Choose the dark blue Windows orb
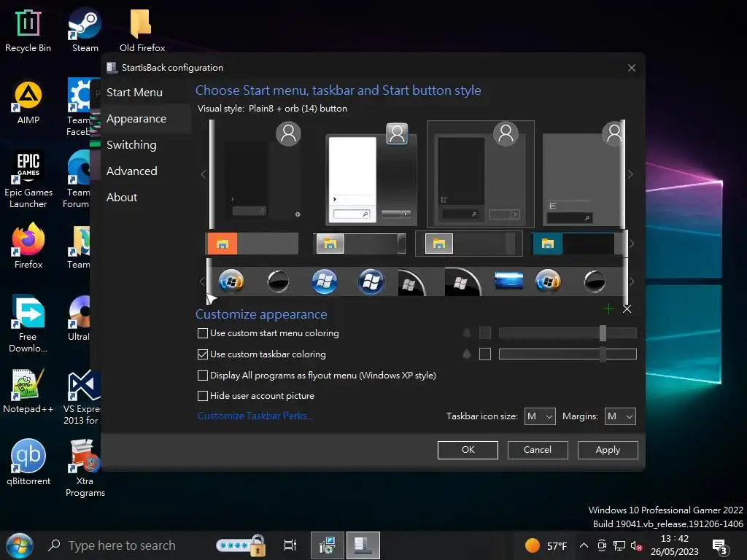747x560 pixels. tap(371, 281)
